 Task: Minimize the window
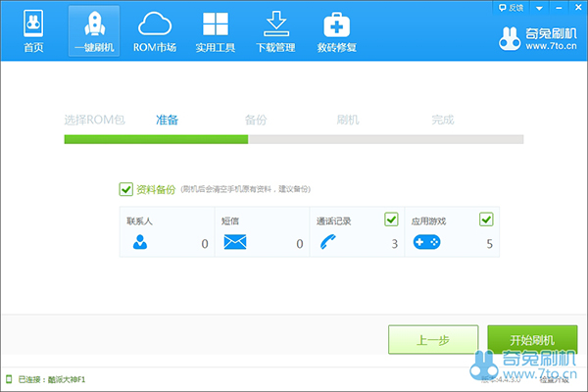pos(559,8)
